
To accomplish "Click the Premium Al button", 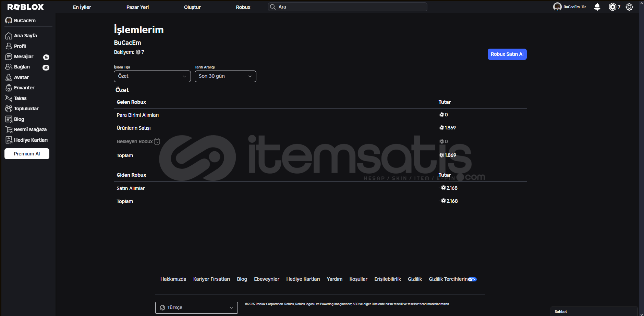I will pos(27,154).
